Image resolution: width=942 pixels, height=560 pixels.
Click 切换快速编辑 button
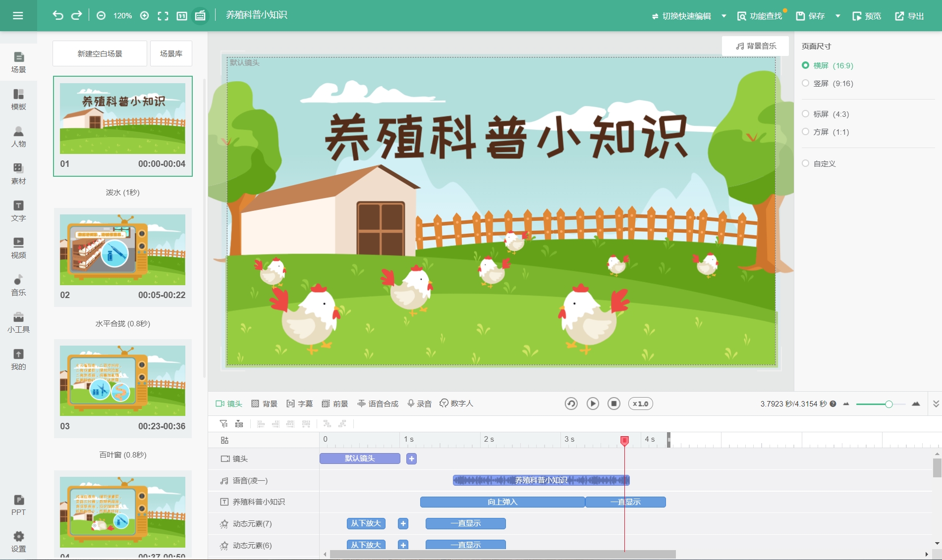click(681, 16)
